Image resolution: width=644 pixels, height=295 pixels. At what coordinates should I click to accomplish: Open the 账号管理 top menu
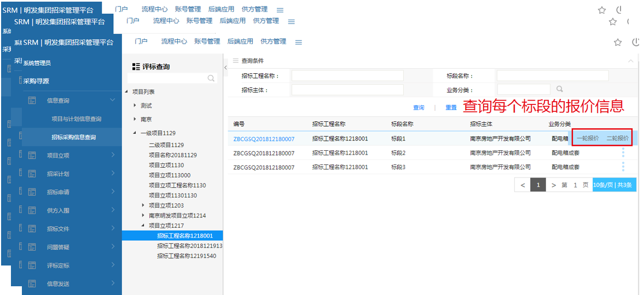[207, 42]
